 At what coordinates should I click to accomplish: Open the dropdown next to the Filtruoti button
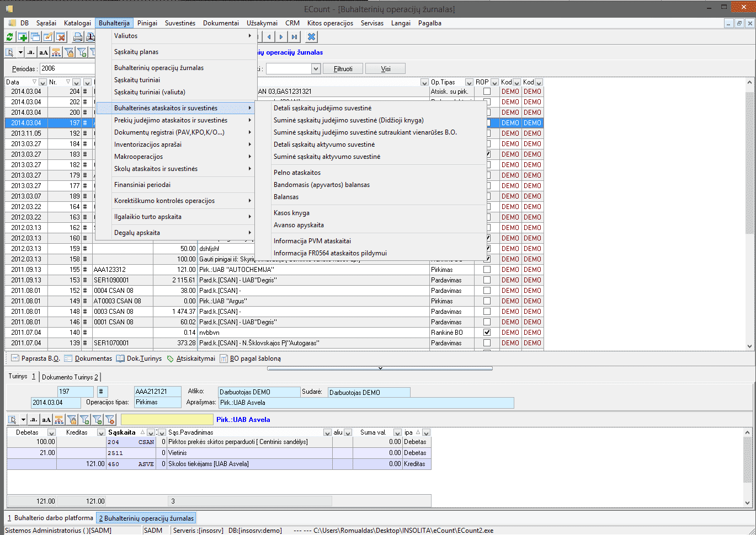click(x=316, y=69)
